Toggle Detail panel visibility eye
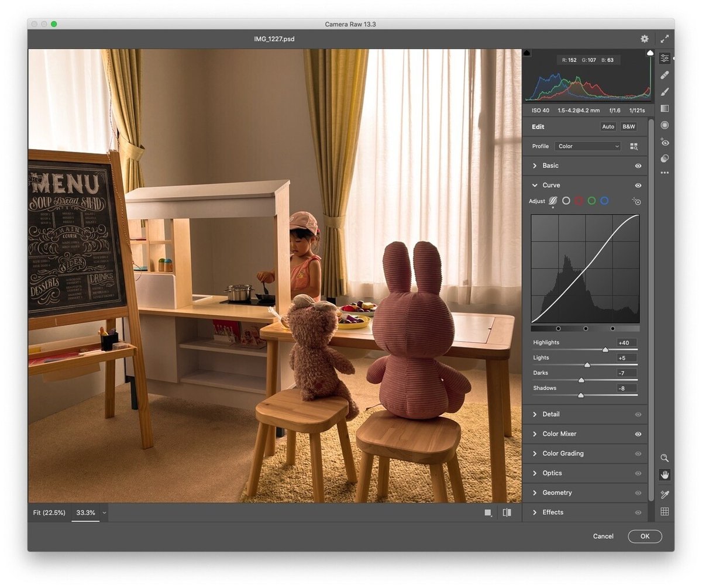The height and width of the screenshot is (588, 702). click(638, 415)
